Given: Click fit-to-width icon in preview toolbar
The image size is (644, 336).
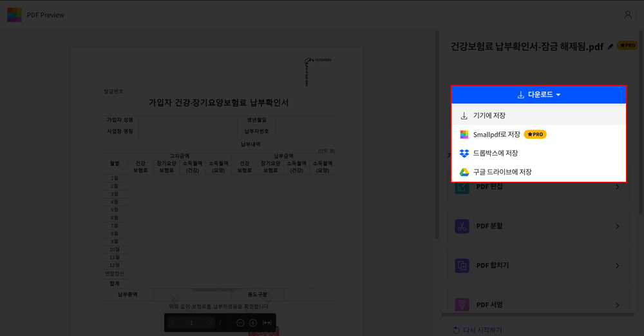Looking at the screenshot, I should coord(267,323).
